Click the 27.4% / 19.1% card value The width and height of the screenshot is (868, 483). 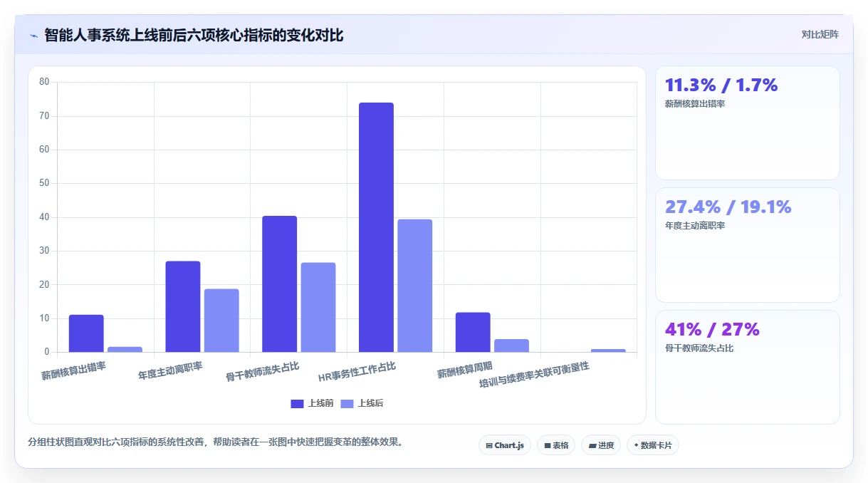728,207
